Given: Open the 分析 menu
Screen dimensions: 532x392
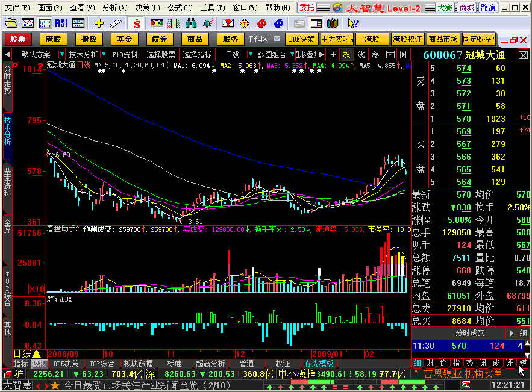Looking at the screenshot, I should coord(115,7).
